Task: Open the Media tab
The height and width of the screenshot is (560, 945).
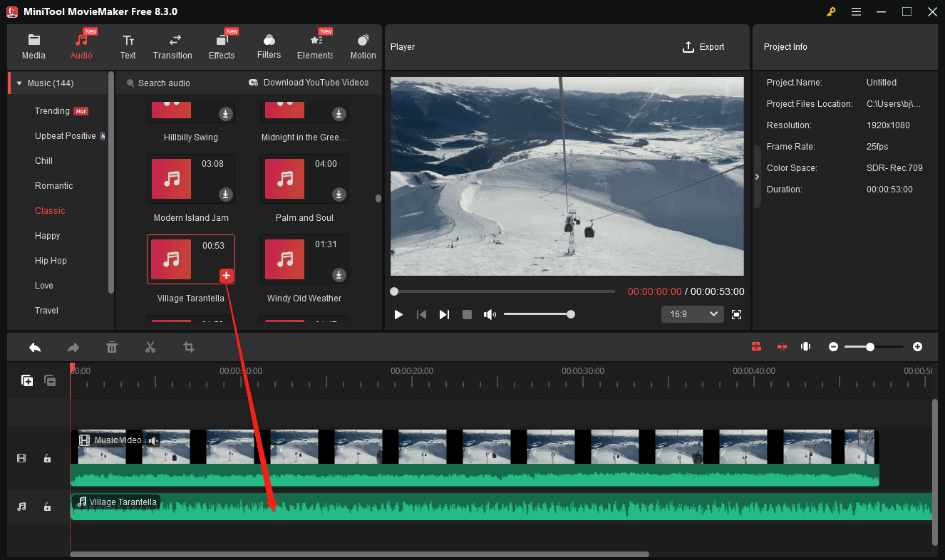Action: click(33, 47)
